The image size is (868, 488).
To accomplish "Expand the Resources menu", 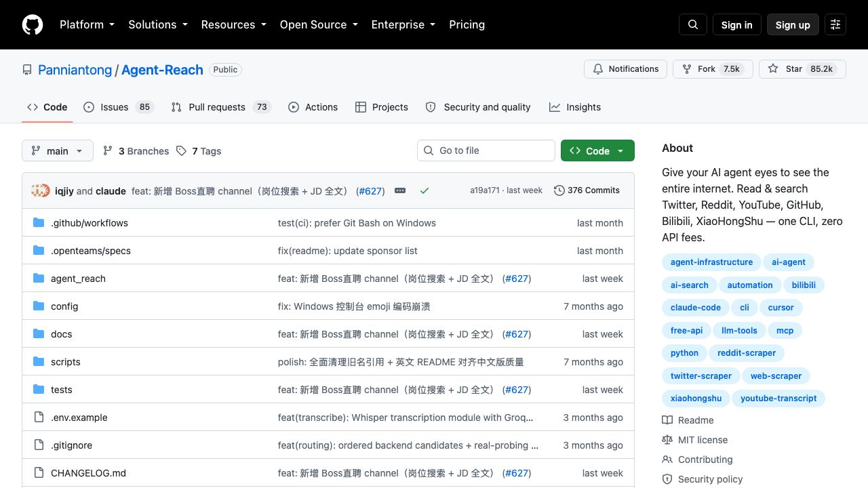I will (x=233, y=24).
